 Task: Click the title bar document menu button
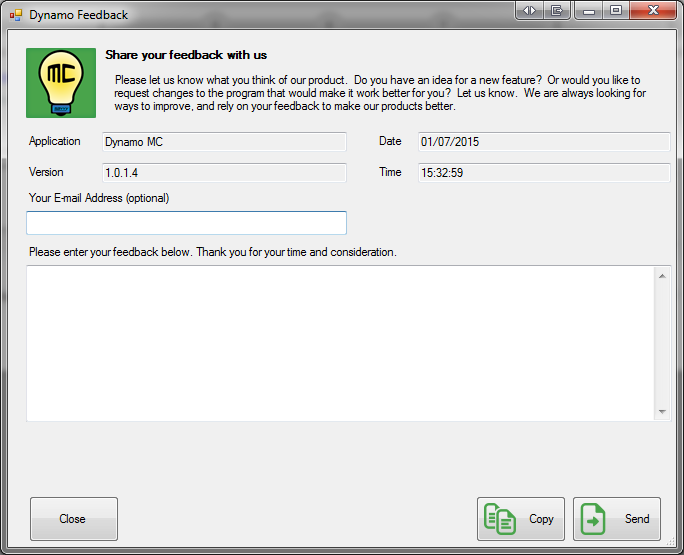pyautogui.click(x=557, y=10)
